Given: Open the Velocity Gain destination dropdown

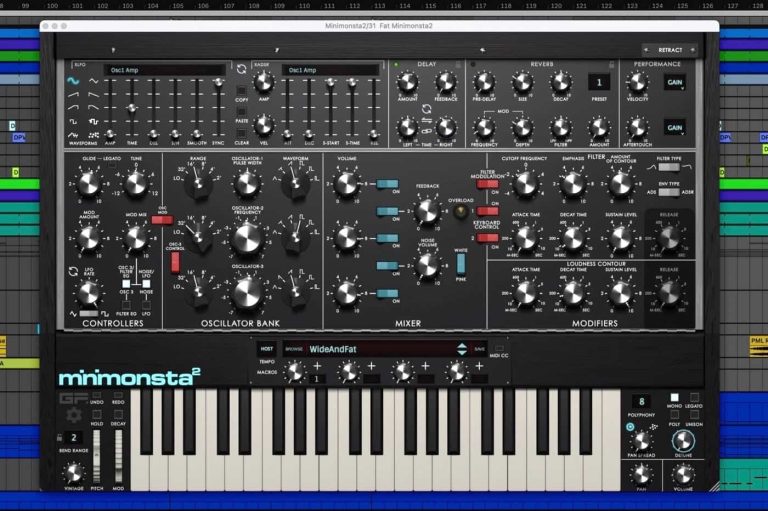Looking at the screenshot, I should tap(674, 83).
